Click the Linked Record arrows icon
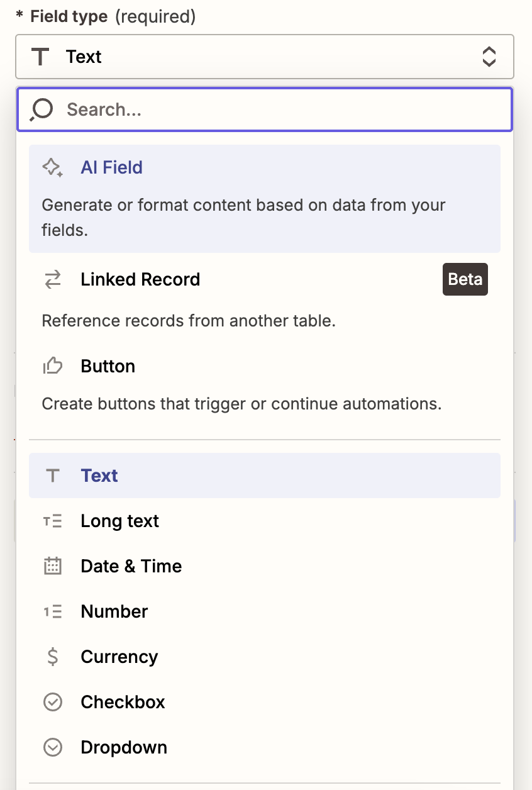 (x=53, y=279)
